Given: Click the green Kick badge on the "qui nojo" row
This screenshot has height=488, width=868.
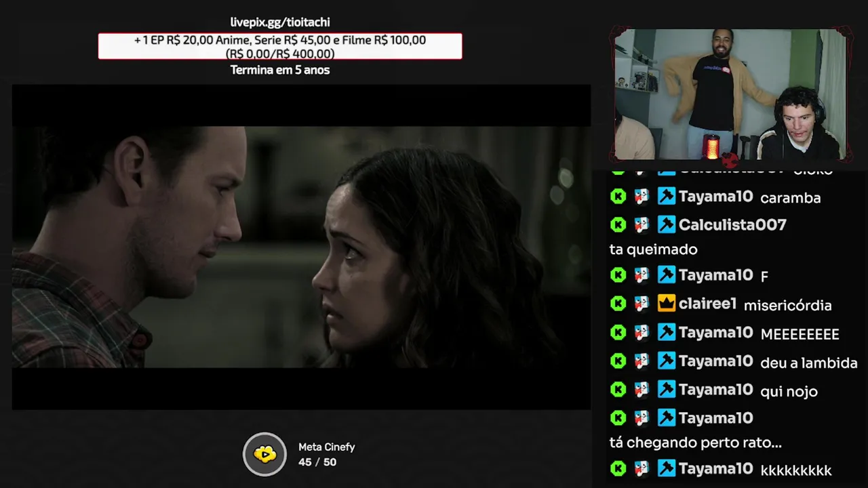Looking at the screenshot, I should [x=618, y=390].
